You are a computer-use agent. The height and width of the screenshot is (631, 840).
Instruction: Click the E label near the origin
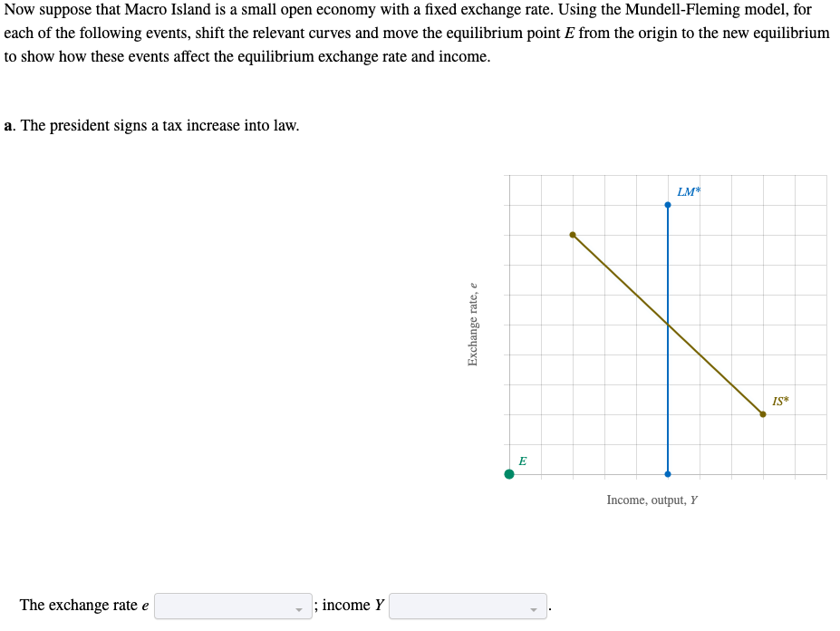point(523,461)
